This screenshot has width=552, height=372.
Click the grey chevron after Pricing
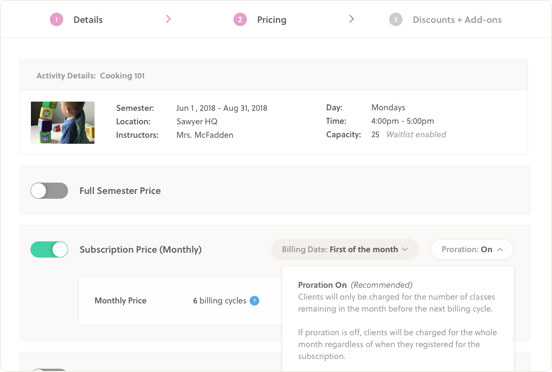click(x=351, y=19)
